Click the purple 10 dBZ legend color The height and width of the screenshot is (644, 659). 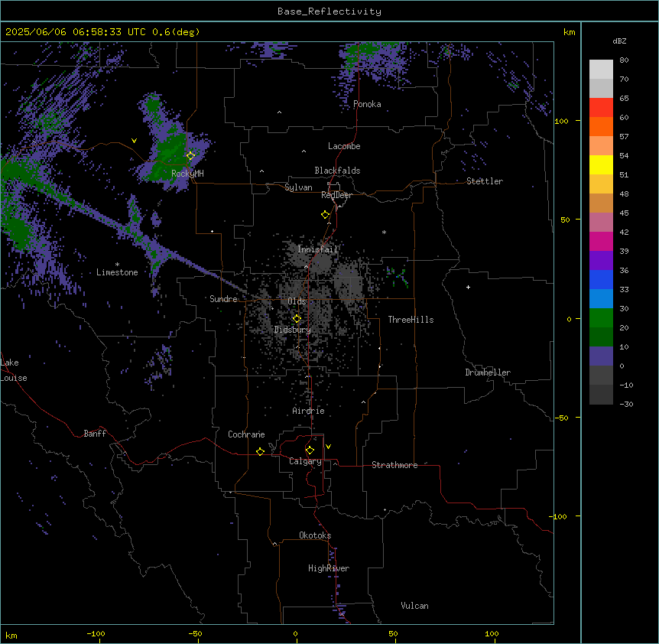(601, 356)
